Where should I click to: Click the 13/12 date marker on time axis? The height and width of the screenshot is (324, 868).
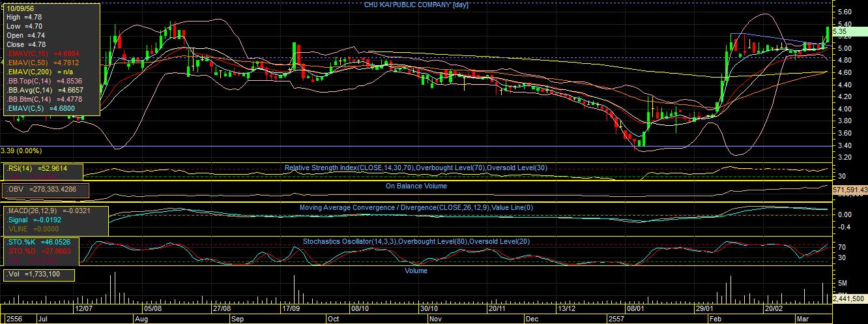567,309
